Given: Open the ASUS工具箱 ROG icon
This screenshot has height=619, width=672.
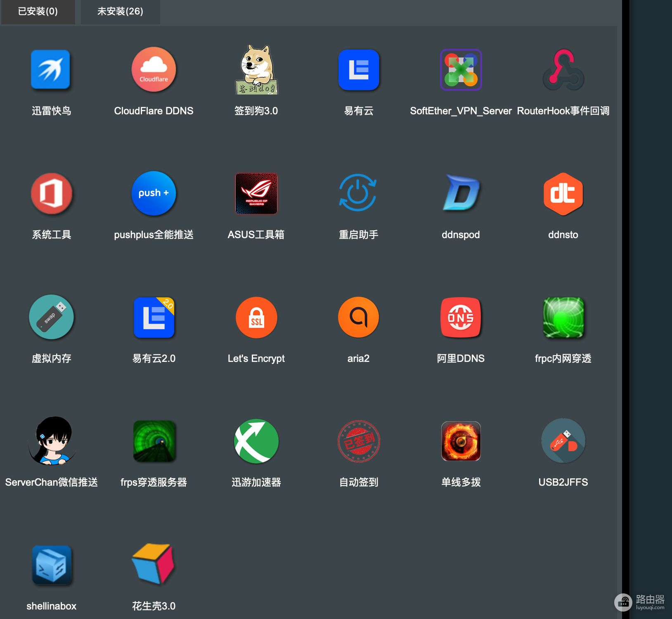Looking at the screenshot, I should tap(256, 194).
